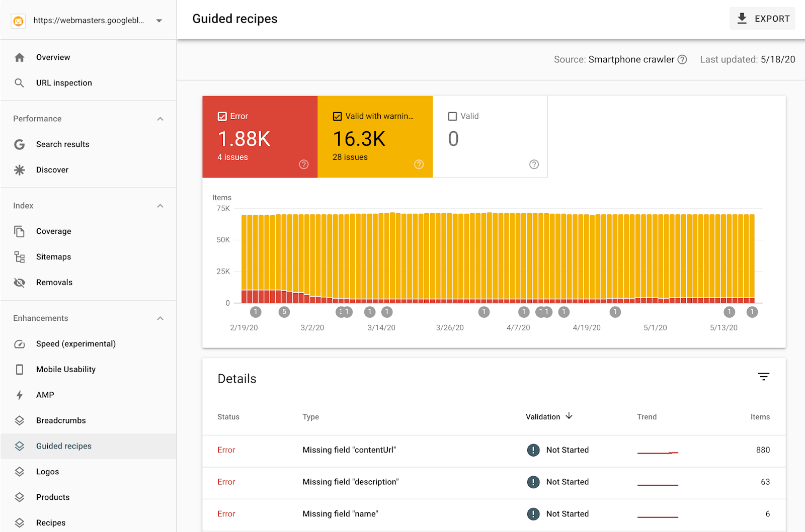Click the URL inspection magnifier icon

click(x=19, y=82)
